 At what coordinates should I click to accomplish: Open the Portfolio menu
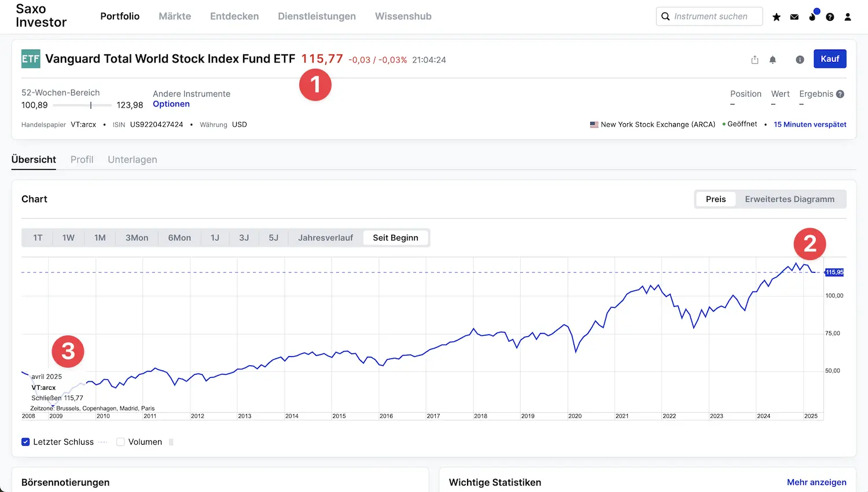120,16
